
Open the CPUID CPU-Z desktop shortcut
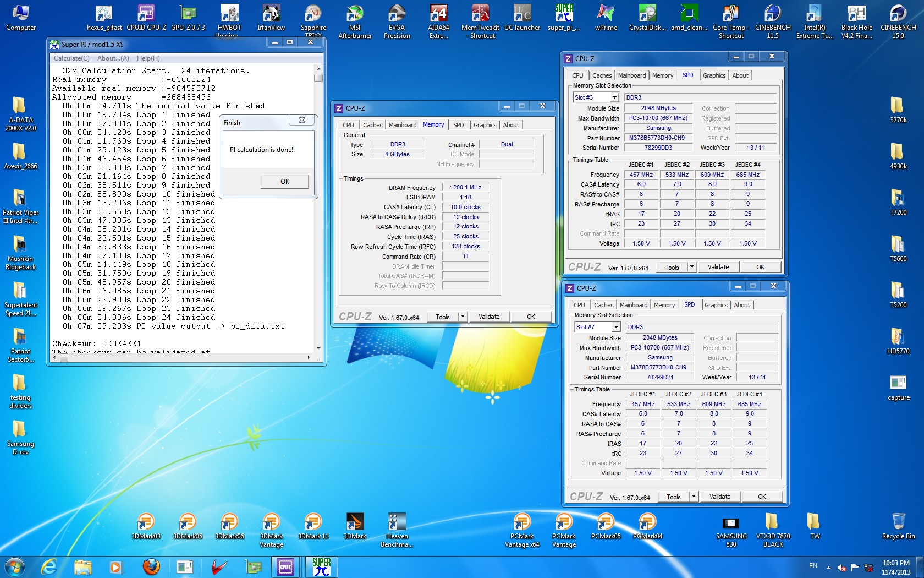[146, 17]
